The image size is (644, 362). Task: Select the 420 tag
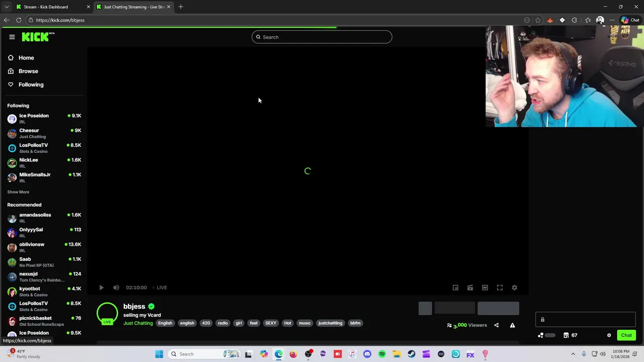[x=206, y=323]
